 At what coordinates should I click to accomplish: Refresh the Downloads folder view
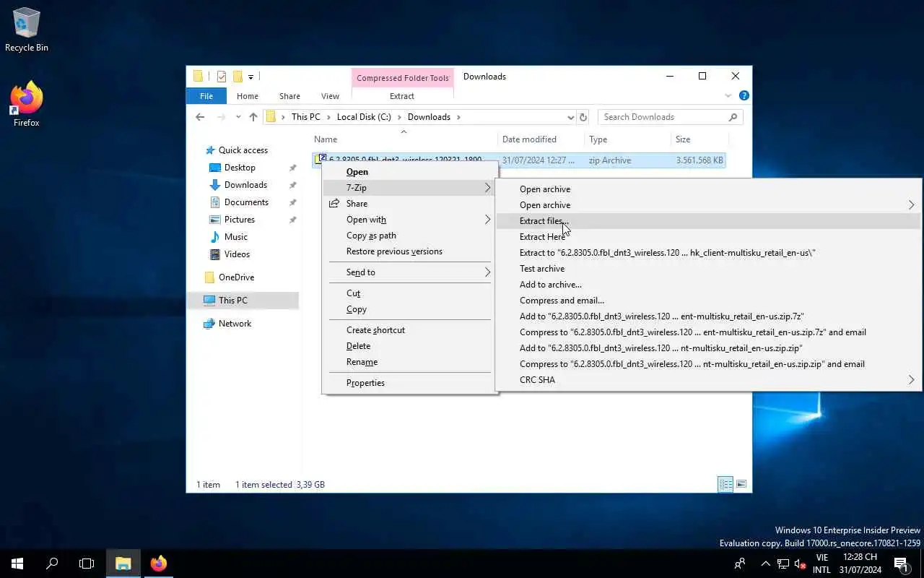(583, 117)
